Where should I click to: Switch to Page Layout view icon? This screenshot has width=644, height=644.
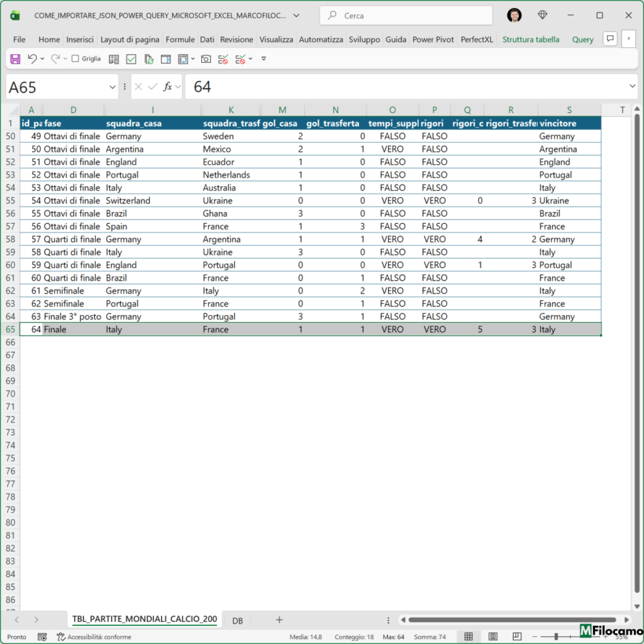(x=493, y=636)
